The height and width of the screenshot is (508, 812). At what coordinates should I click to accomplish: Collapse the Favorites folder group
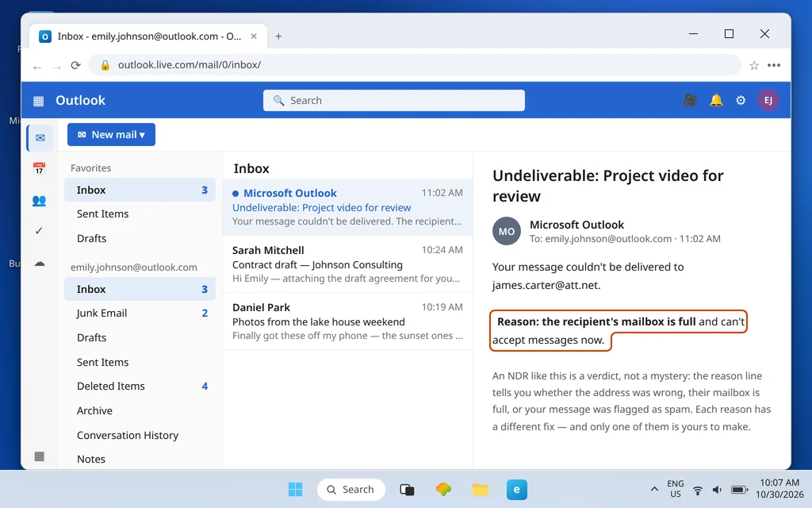pyautogui.click(x=90, y=168)
